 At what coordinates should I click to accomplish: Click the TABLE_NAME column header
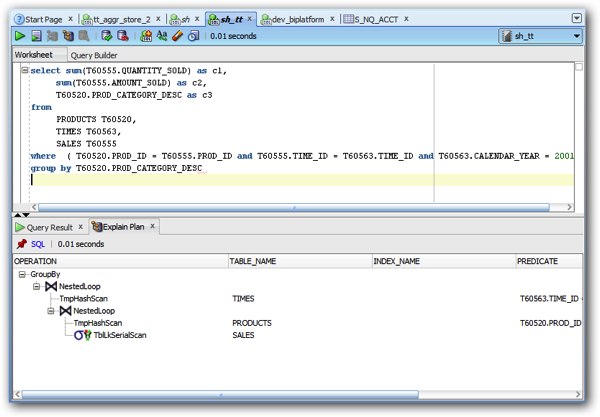253,261
